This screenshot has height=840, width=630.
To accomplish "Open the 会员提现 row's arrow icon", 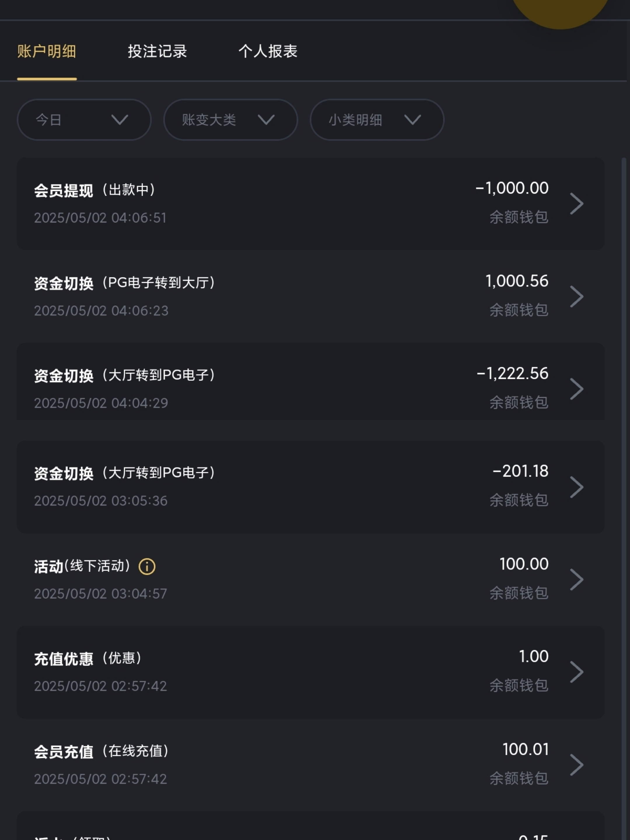I will (576, 204).
